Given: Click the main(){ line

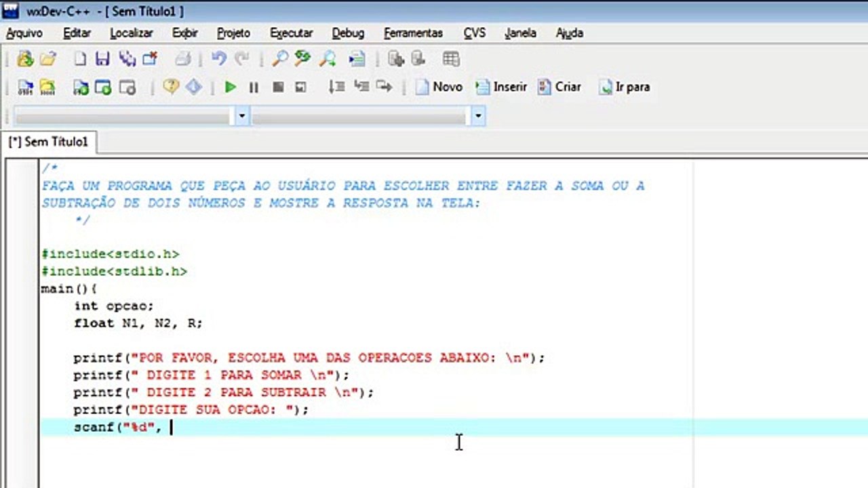Looking at the screenshot, I should pyautogui.click(x=69, y=289).
